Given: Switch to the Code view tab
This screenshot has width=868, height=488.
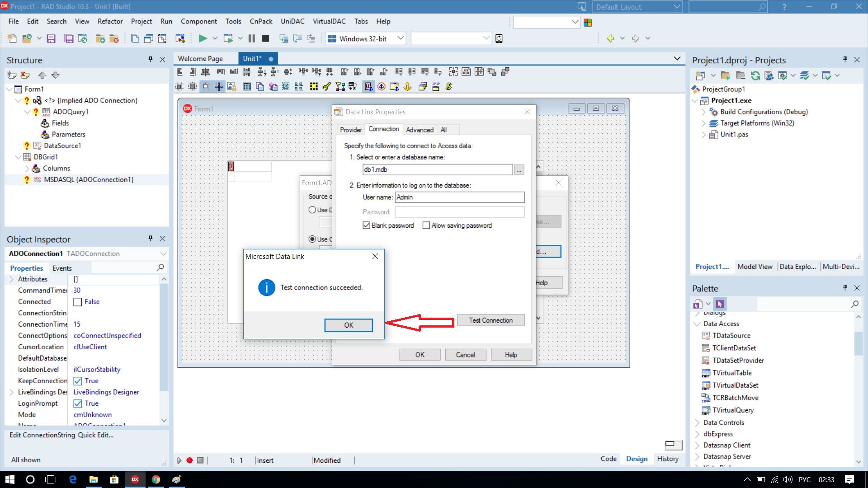Looking at the screenshot, I should (x=609, y=459).
